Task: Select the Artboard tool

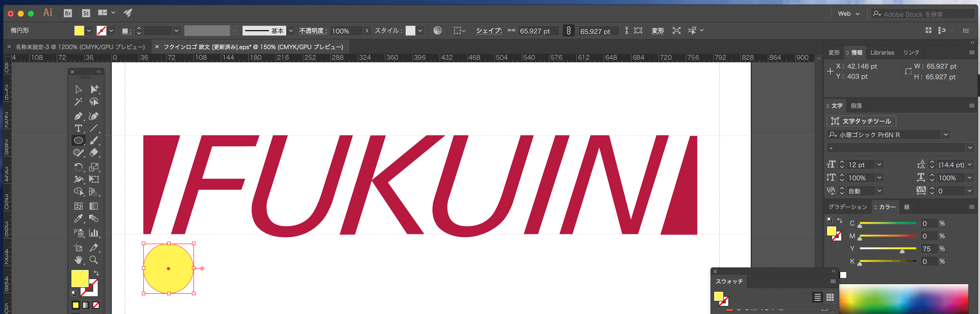Action: click(x=78, y=248)
